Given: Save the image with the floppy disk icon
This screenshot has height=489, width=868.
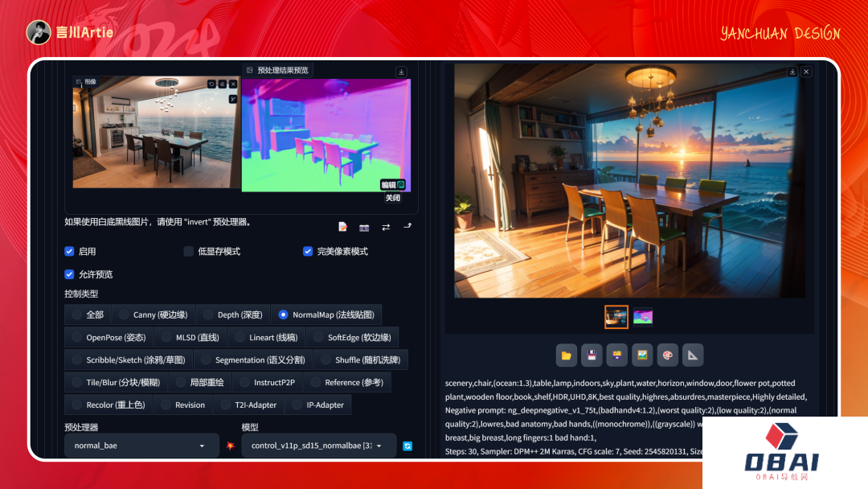Looking at the screenshot, I should point(592,355).
